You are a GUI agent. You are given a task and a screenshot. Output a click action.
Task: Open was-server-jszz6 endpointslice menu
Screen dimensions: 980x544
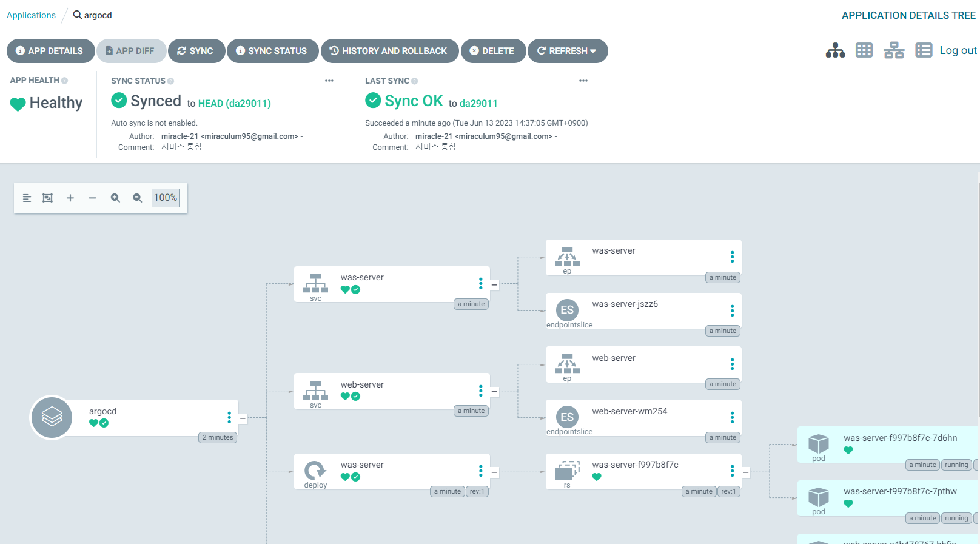(733, 311)
